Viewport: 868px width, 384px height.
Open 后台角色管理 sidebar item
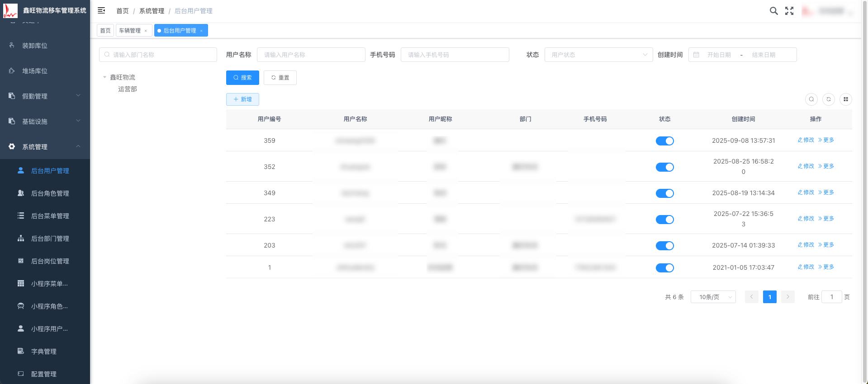45,193
